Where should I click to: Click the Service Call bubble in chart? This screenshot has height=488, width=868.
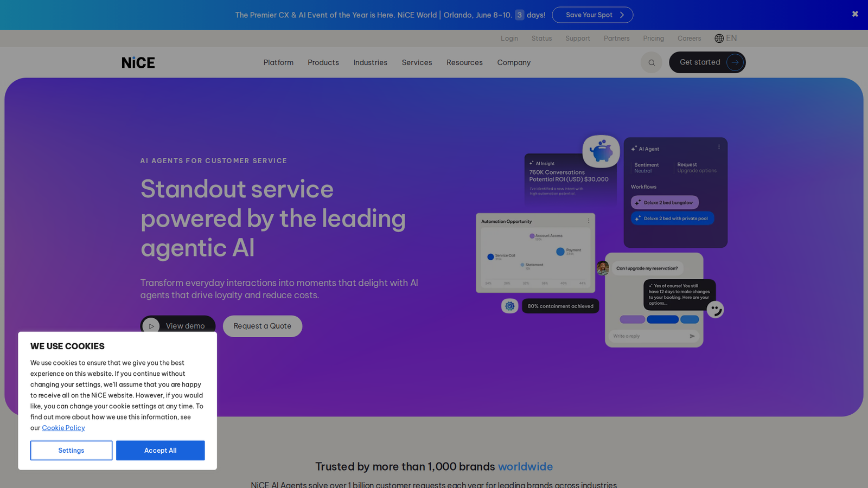[x=490, y=257]
